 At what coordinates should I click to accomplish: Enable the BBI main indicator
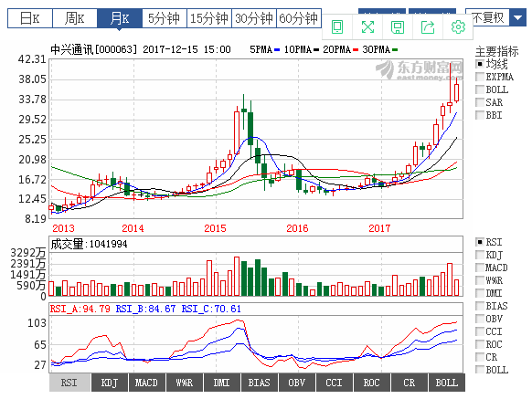point(480,115)
